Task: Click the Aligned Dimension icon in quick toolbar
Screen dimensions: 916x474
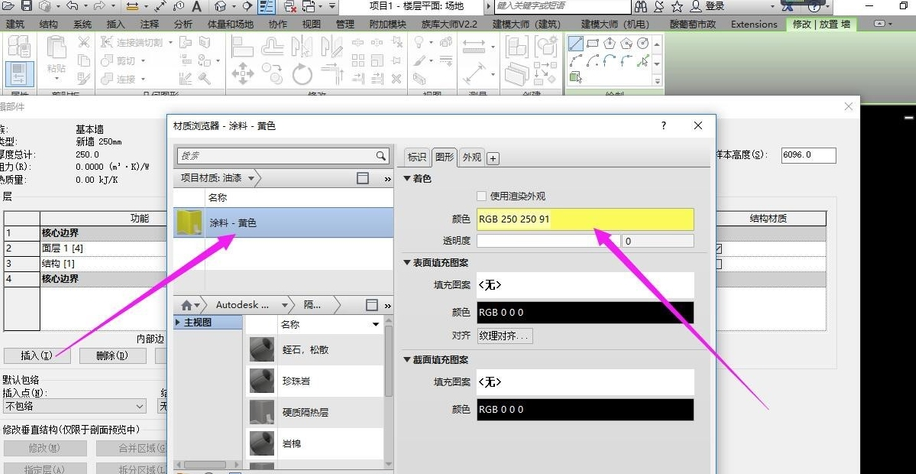Action: click(162, 7)
